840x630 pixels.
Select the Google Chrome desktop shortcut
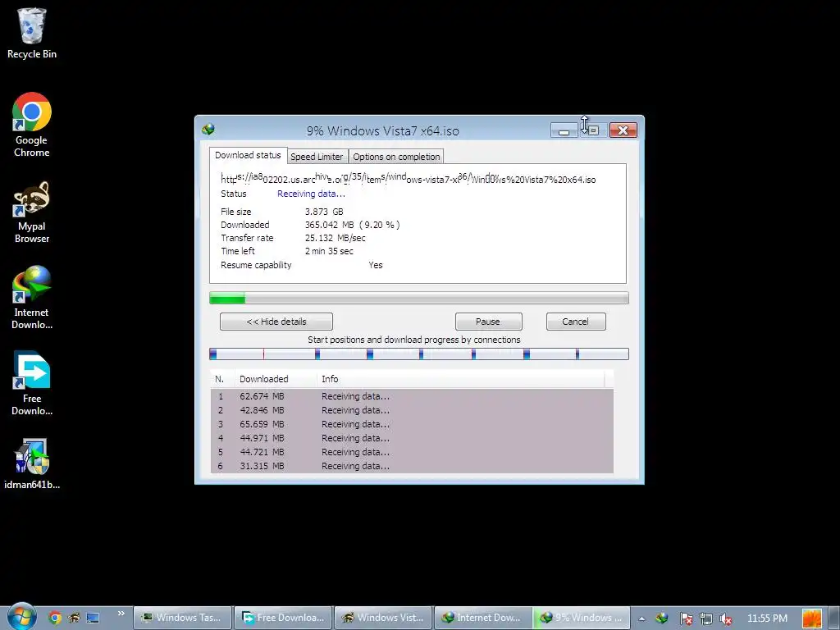click(32, 125)
